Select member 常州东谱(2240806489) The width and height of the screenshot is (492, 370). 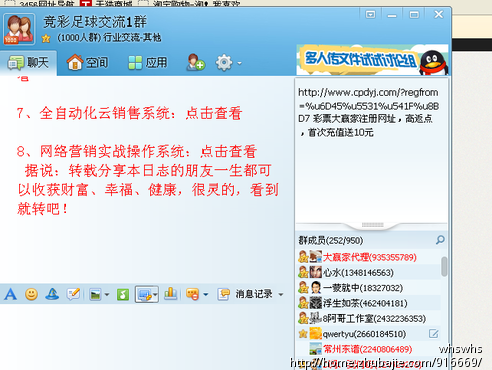368,349
